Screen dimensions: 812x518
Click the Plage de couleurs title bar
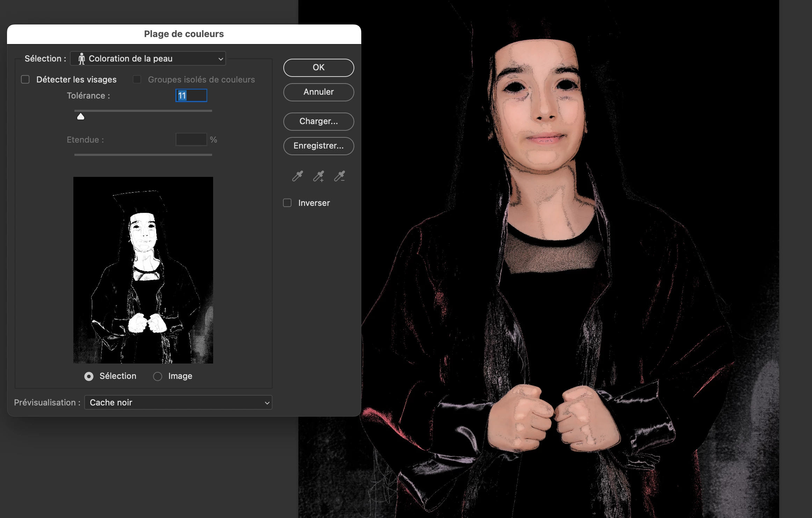point(184,34)
